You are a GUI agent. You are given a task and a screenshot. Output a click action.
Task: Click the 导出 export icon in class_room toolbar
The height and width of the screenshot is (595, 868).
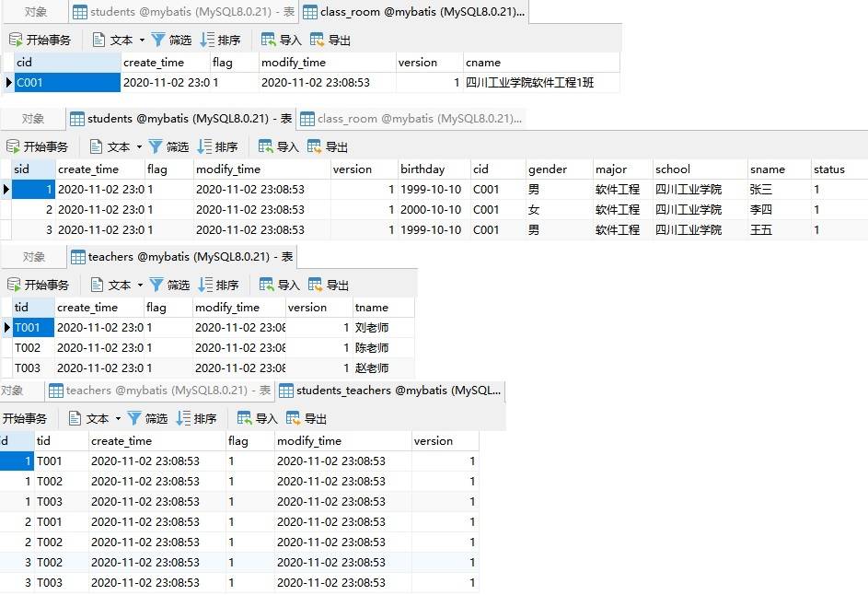tap(318, 40)
